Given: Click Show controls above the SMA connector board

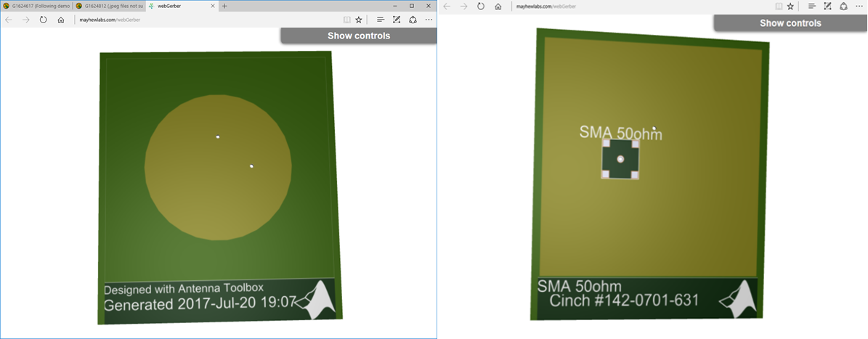Looking at the screenshot, I should click(790, 23).
